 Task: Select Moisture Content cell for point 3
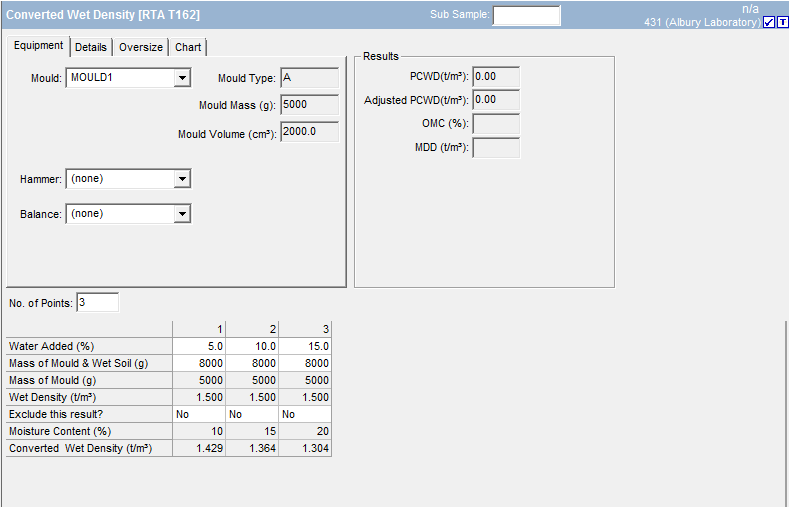pyautogui.click(x=304, y=431)
